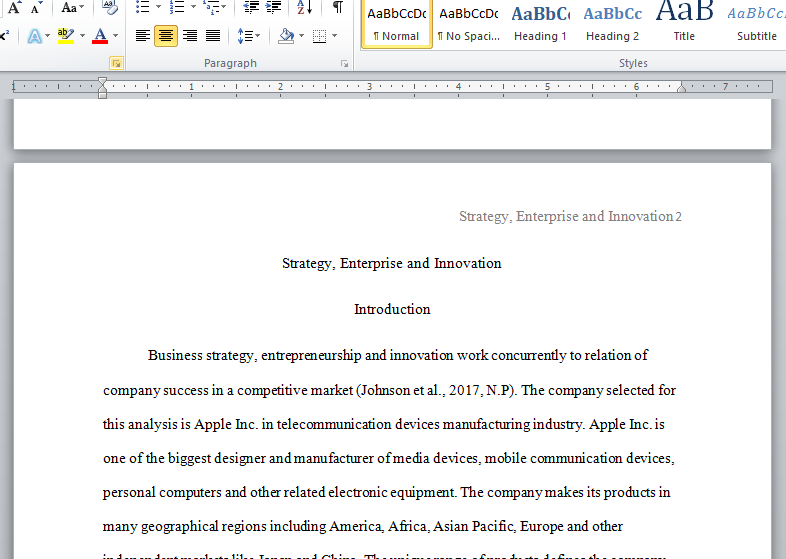Click 'telecommunication' in the third body line
The image size is (786, 559).
(334, 424)
